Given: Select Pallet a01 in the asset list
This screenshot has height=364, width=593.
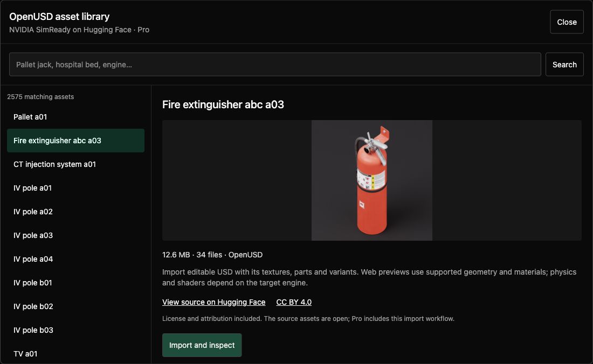Looking at the screenshot, I should [x=75, y=117].
